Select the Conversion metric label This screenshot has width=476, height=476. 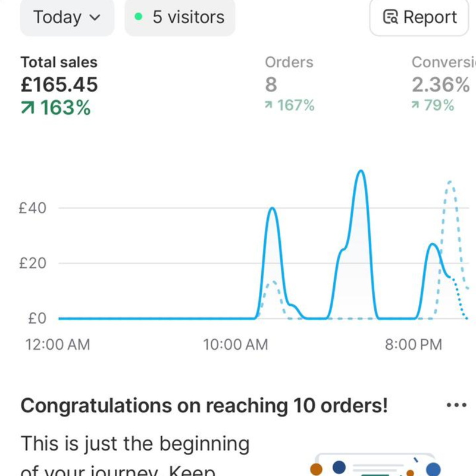pyautogui.click(x=443, y=62)
